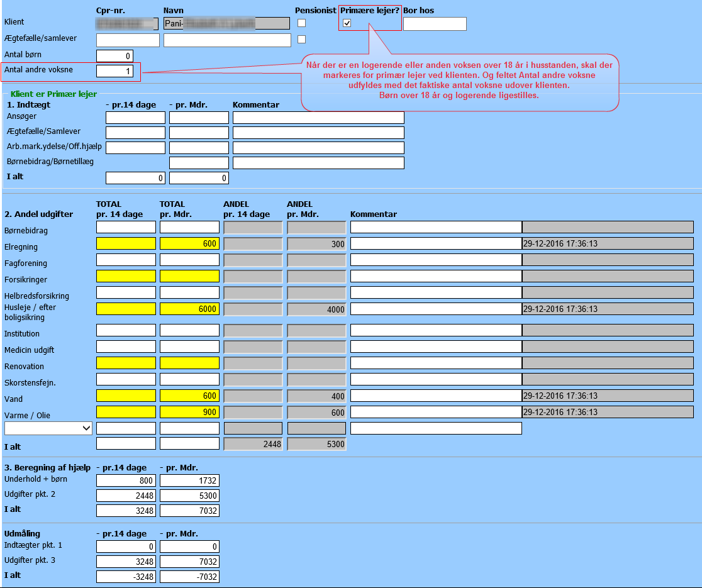Click Indtægter pkt. 1 pr. 14 dage field
This screenshot has height=588, width=702.
click(x=126, y=547)
